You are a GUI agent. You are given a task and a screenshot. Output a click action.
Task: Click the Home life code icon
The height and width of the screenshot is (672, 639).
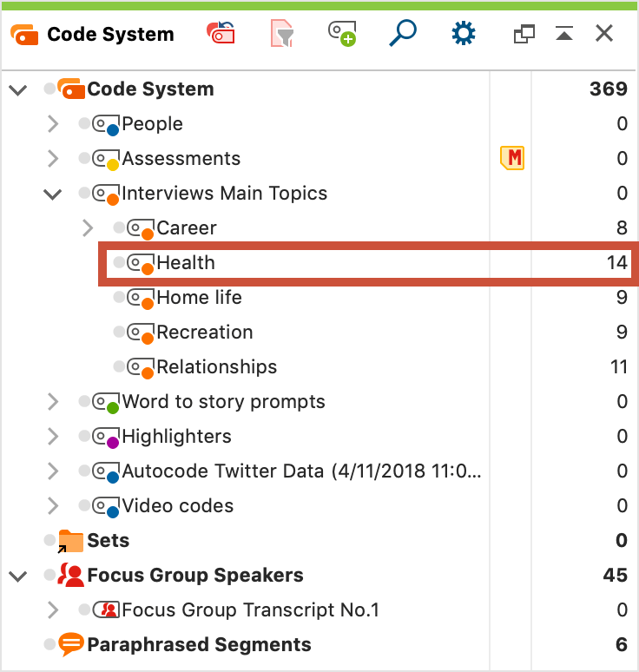140,299
